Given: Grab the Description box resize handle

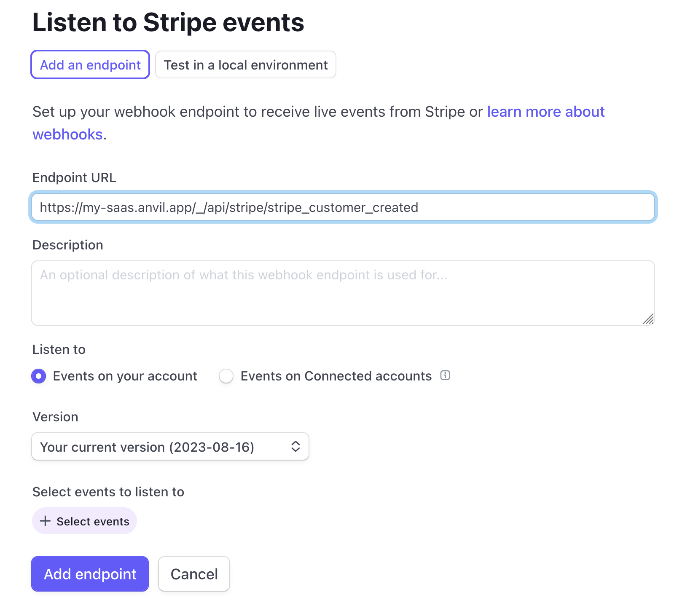Looking at the screenshot, I should click(x=648, y=319).
